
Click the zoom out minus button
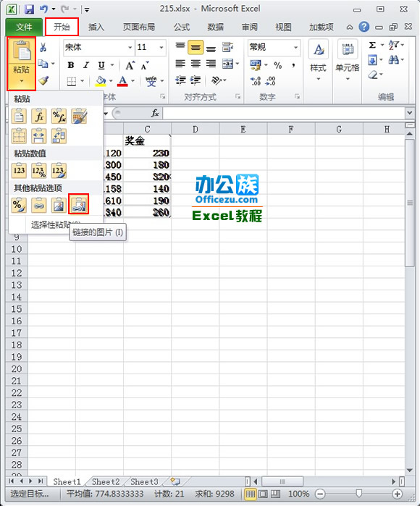coord(320,494)
